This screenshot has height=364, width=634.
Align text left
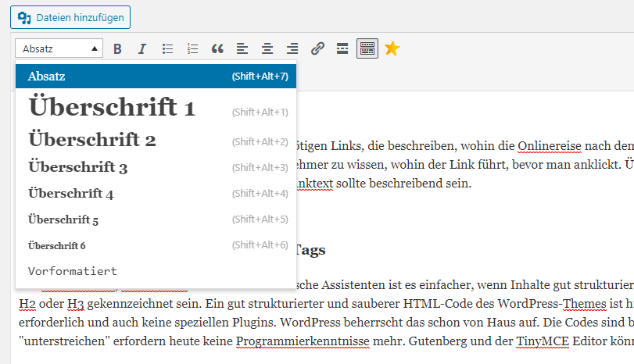pos(242,49)
